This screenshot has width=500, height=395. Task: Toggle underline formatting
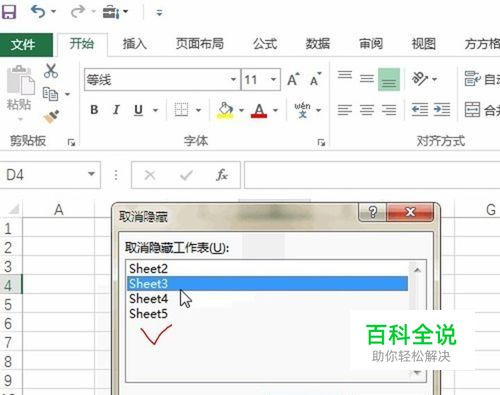[x=138, y=110]
